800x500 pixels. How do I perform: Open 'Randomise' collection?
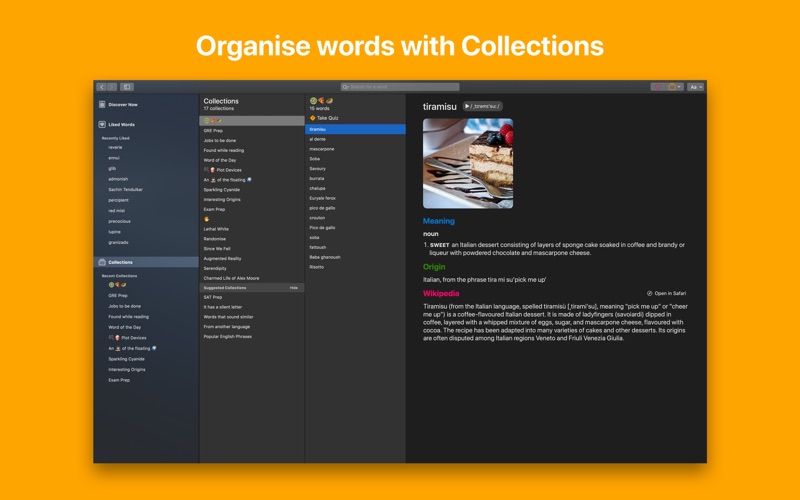point(215,239)
